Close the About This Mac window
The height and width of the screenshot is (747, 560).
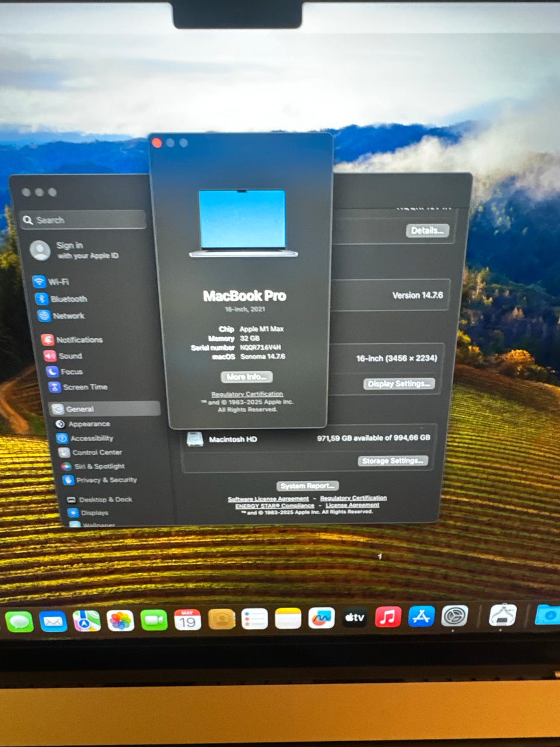pos(156,142)
